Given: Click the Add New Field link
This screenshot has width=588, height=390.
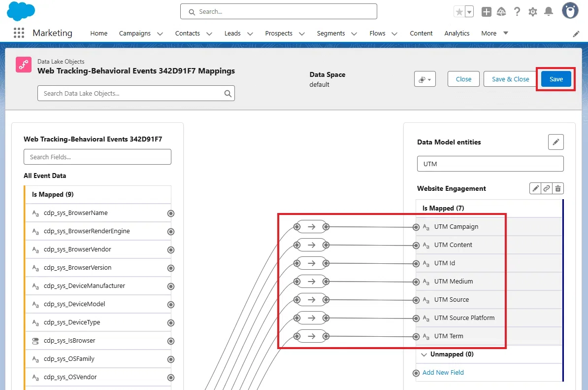Looking at the screenshot, I should 443,373.
